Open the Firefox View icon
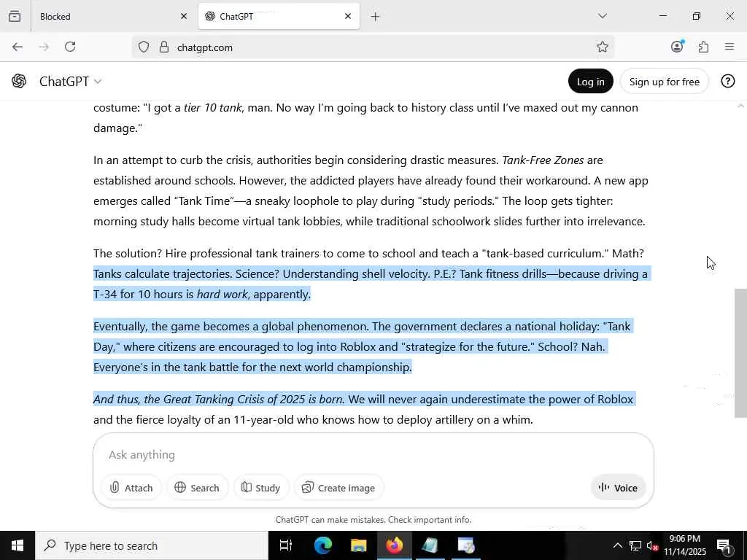 click(x=15, y=16)
